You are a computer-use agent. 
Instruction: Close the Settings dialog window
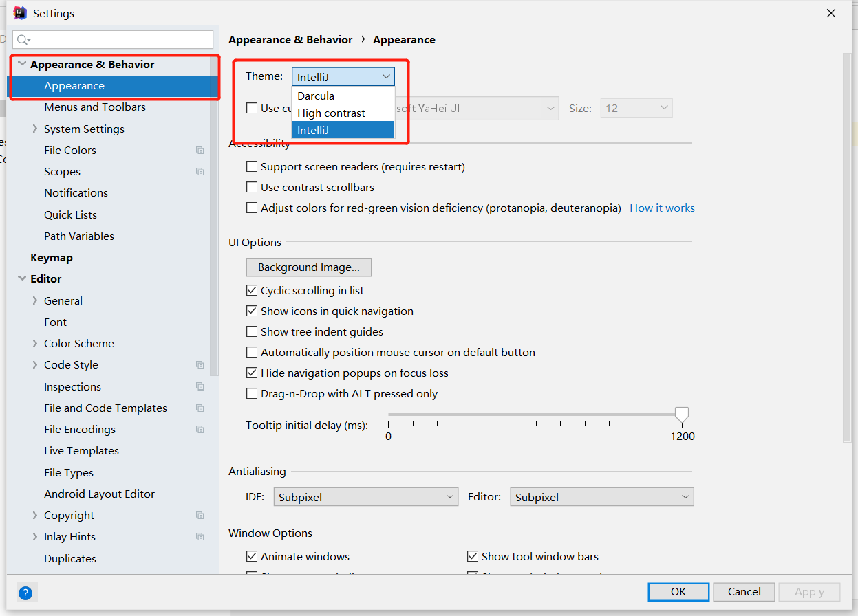tap(831, 13)
